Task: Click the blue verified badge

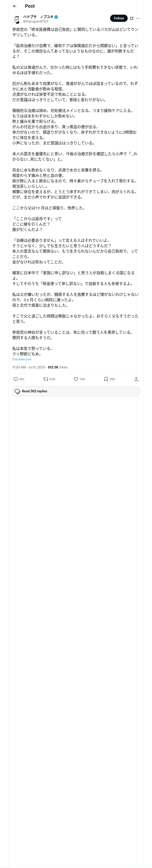Action: tap(56, 16)
